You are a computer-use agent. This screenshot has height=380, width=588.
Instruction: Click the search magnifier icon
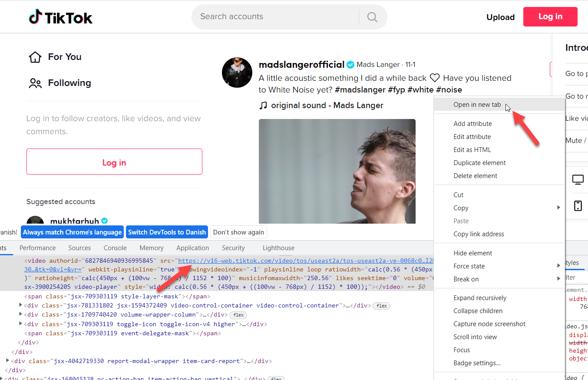coord(372,17)
